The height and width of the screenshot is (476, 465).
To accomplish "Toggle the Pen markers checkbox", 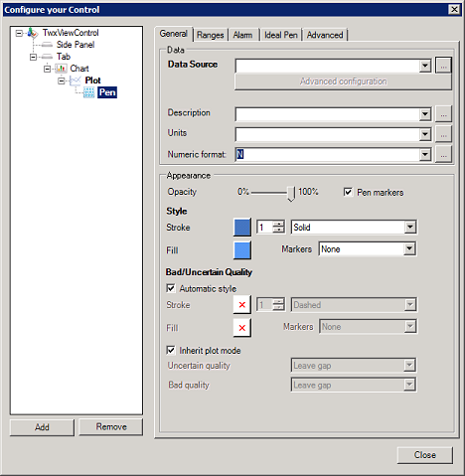I will [x=348, y=192].
